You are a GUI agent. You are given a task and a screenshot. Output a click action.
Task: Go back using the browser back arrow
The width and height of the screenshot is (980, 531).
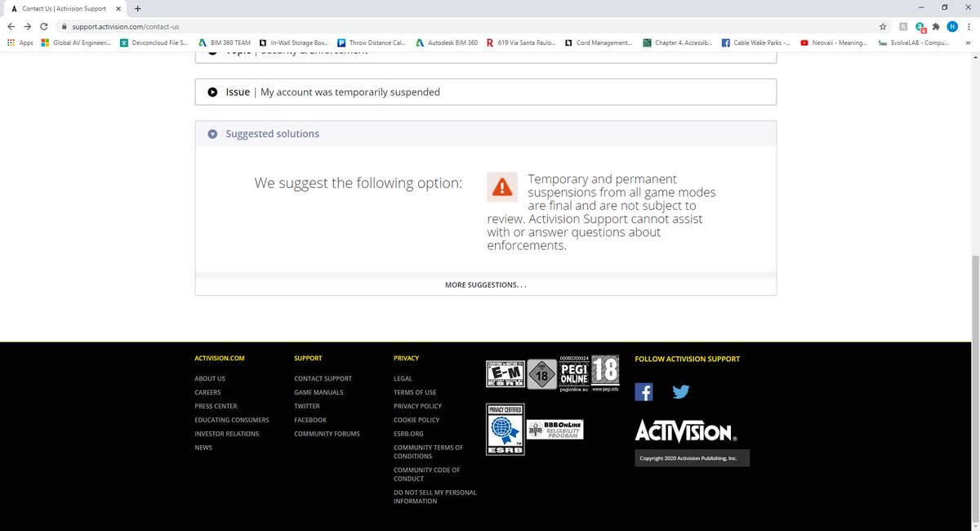pyautogui.click(x=11, y=26)
